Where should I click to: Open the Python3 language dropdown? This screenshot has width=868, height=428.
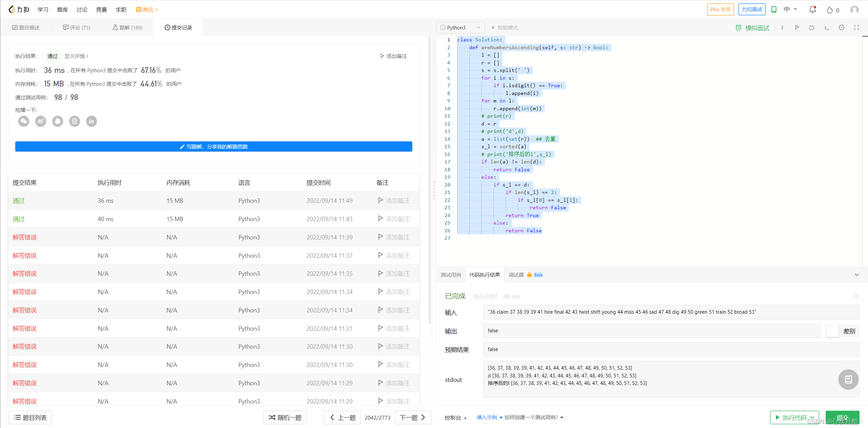(460, 27)
